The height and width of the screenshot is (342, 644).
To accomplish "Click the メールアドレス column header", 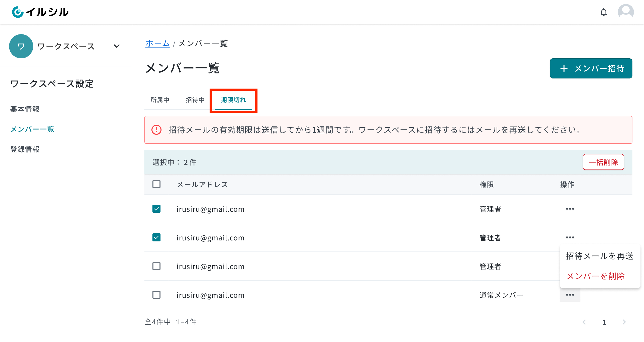I will (202, 184).
